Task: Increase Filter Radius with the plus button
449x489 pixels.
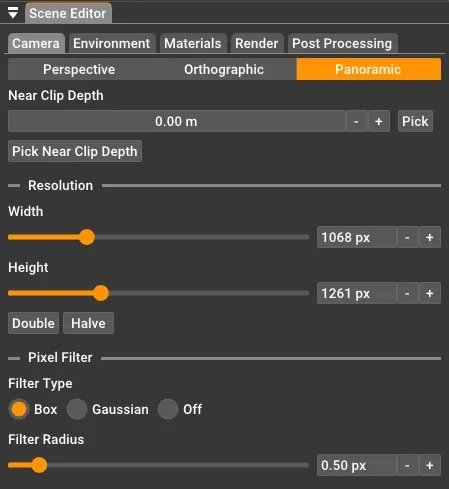Action: coord(430,465)
